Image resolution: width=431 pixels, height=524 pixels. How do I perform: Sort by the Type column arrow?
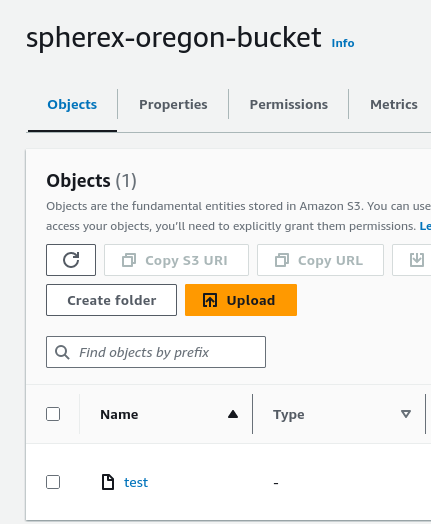pyautogui.click(x=406, y=414)
